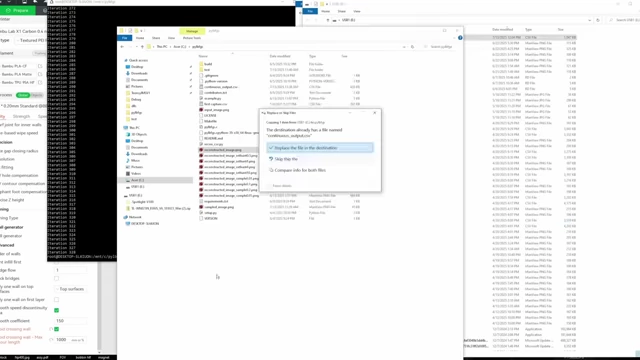Open the File tab in the front Explorer window
Viewport: 640px width, 360px height.
click(124, 38)
